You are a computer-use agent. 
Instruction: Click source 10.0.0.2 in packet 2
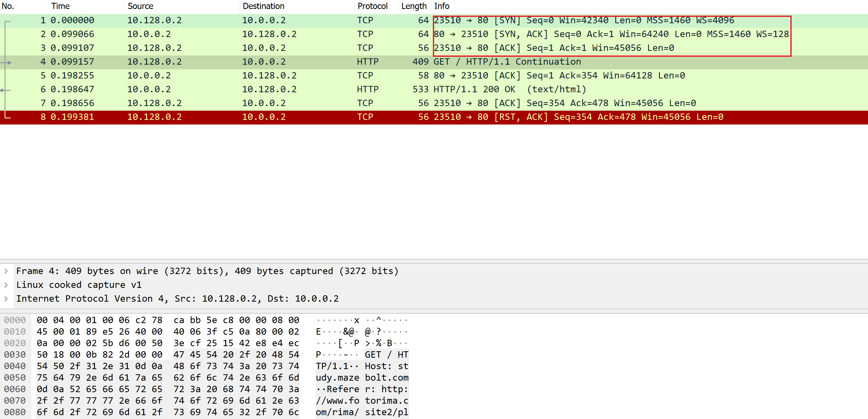[x=149, y=34]
